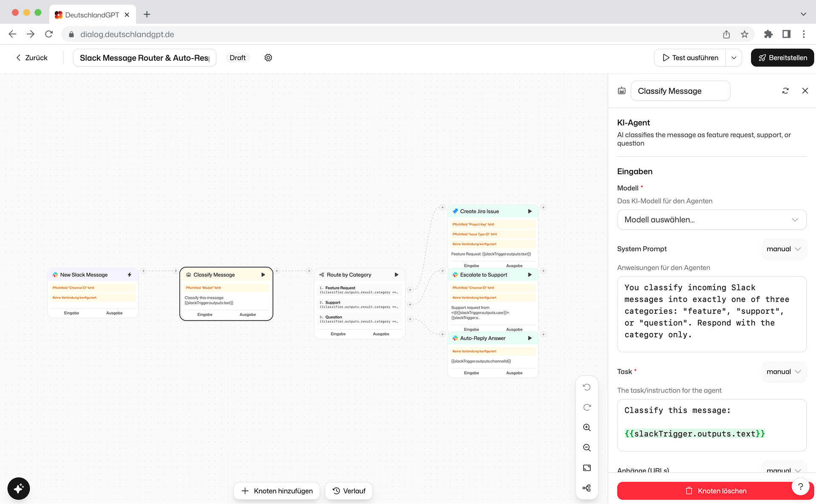Add node after Auto-Reply Answer output
The image size is (816, 504).
[x=544, y=335]
